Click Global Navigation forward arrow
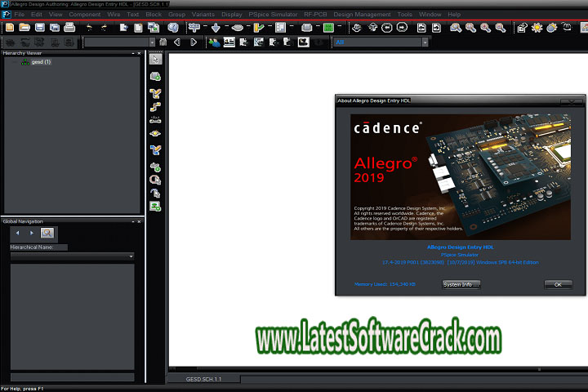 32,233
